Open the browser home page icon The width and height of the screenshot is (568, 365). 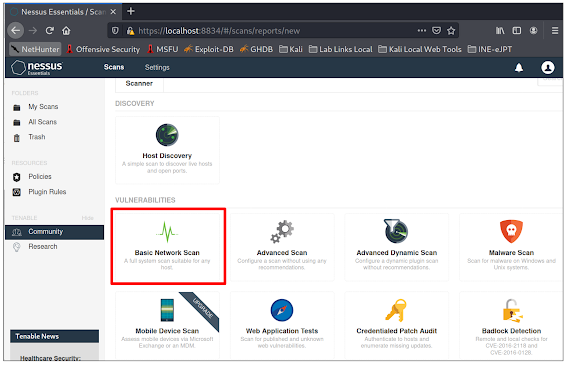pyautogui.click(x=66, y=31)
